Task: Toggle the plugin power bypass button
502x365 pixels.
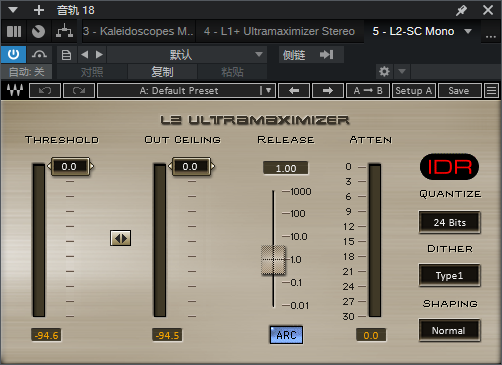Action: (13, 54)
